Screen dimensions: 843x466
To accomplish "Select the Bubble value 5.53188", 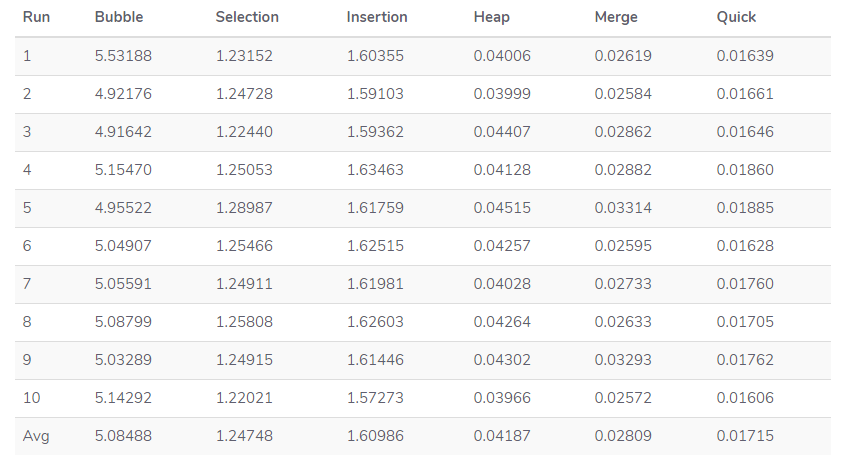I will [x=123, y=56].
